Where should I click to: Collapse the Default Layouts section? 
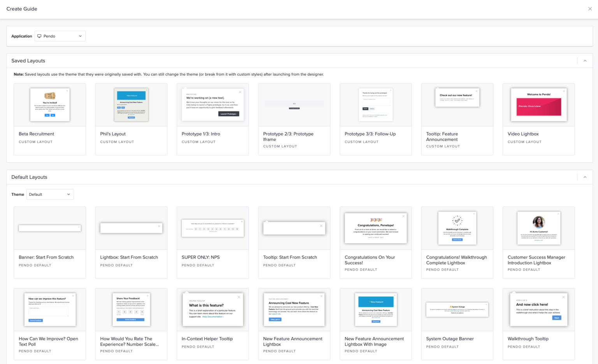point(585,177)
